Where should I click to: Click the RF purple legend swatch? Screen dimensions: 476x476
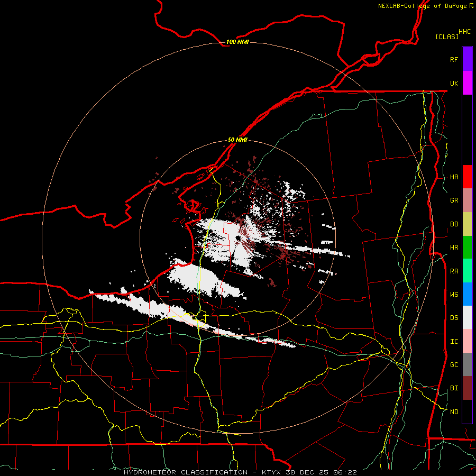(x=467, y=59)
